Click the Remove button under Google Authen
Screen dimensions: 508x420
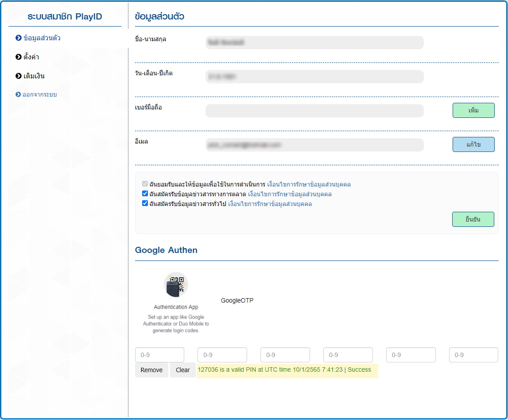point(151,370)
